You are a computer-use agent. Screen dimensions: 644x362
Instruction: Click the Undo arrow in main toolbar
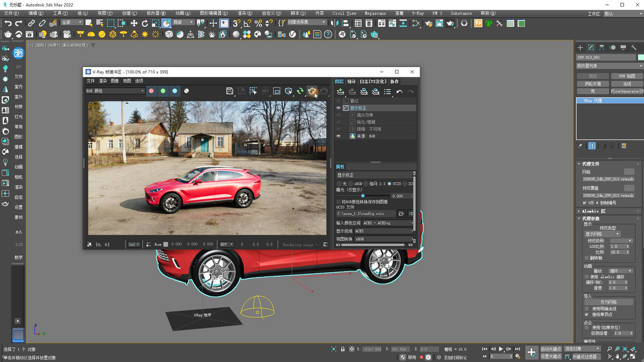(x=8, y=23)
